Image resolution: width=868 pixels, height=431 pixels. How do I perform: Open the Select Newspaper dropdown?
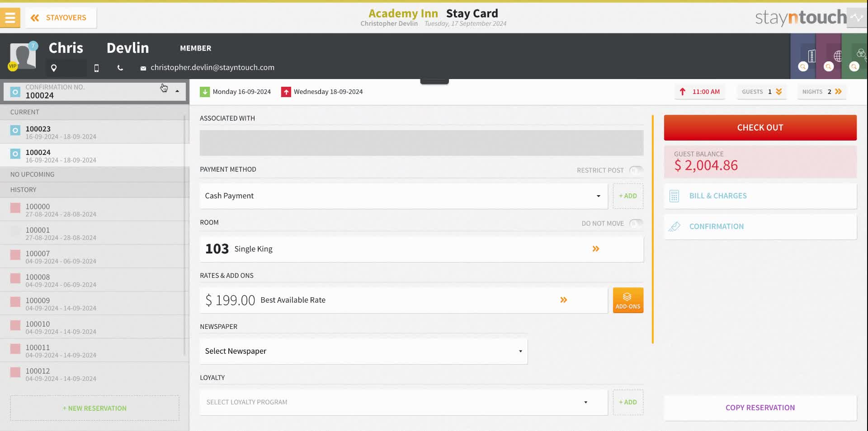tap(363, 351)
